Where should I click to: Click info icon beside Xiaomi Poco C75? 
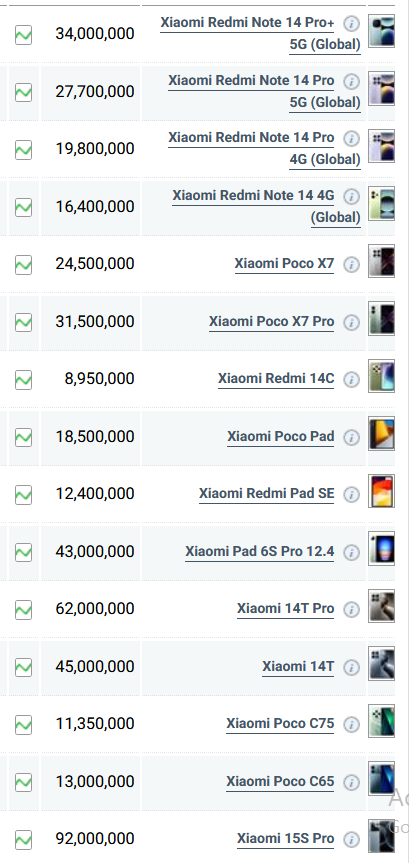pyautogui.click(x=352, y=725)
